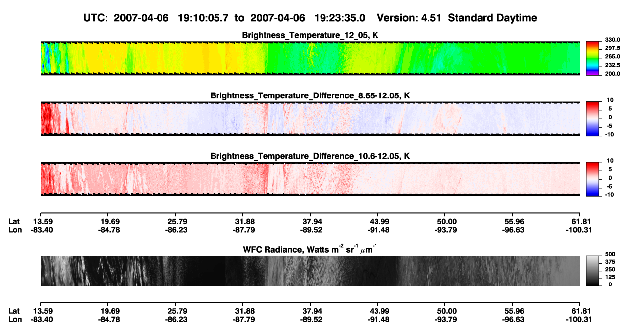The height and width of the screenshot is (330, 644).
Task: Click latitude 50.00 on axis under temperature panels
Action: [x=445, y=221]
